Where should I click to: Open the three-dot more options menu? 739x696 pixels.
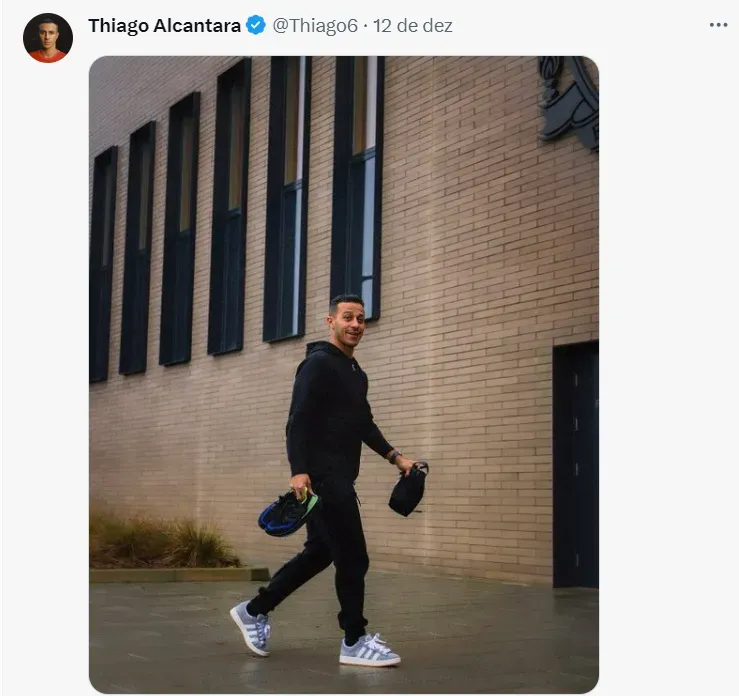click(x=718, y=25)
